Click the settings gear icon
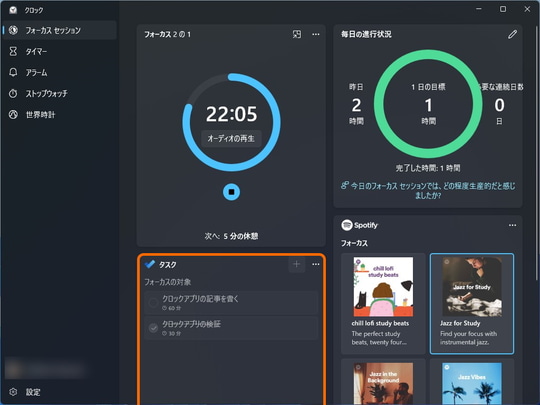 13,392
